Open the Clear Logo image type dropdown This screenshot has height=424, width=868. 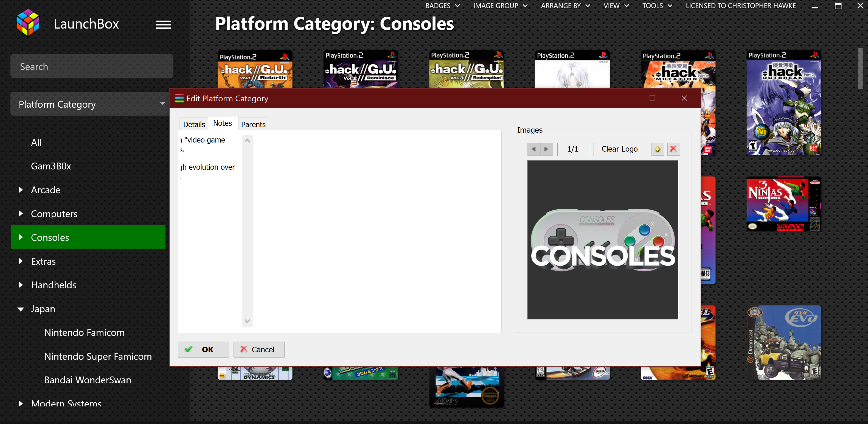click(x=620, y=149)
